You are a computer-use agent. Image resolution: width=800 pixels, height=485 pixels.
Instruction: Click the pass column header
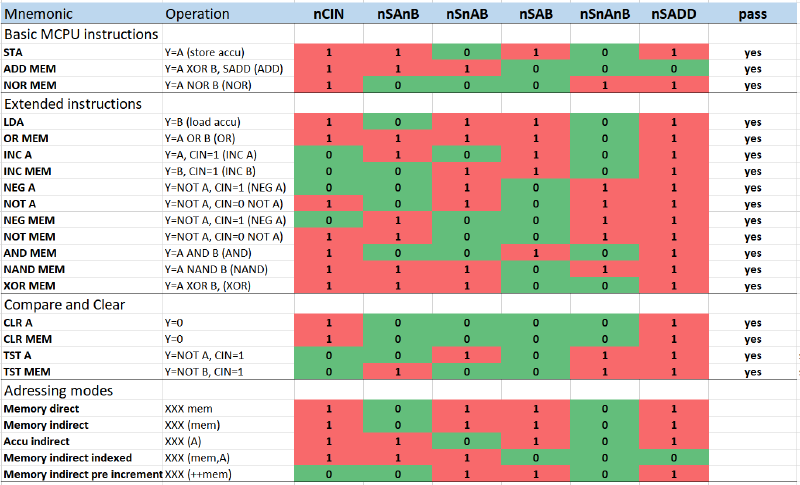tap(752, 15)
